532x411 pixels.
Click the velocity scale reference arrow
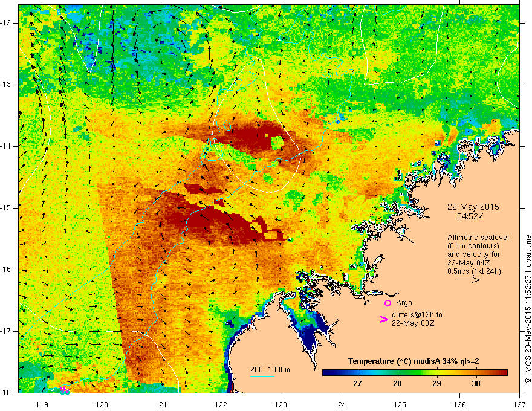pyautogui.click(x=467, y=280)
